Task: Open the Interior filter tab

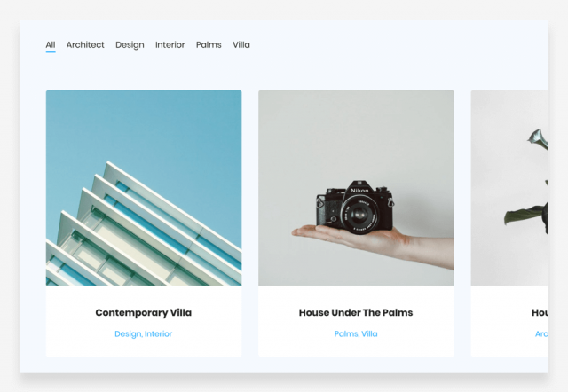Action: point(170,45)
